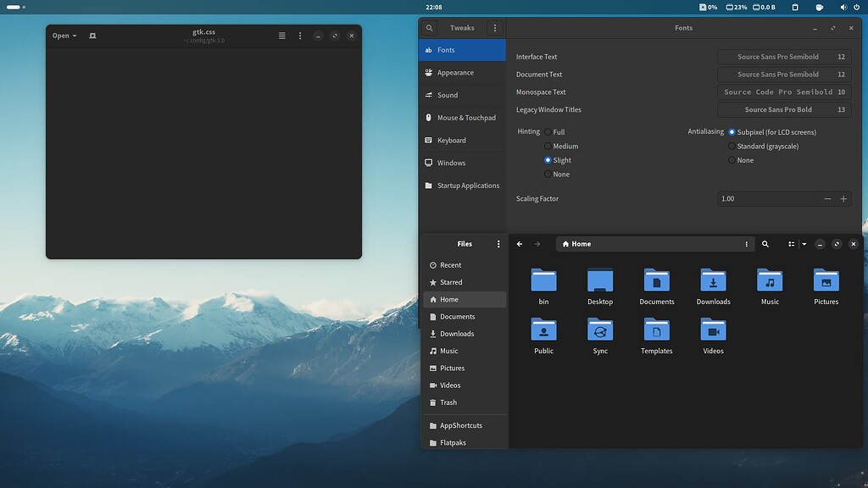Open the kebab menu in Files path bar
Viewport: 868px width, 488px height.
pos(744,244)
